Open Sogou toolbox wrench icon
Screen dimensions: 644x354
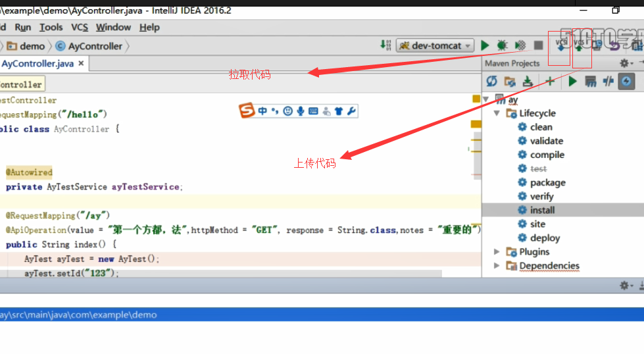[351, 111]
